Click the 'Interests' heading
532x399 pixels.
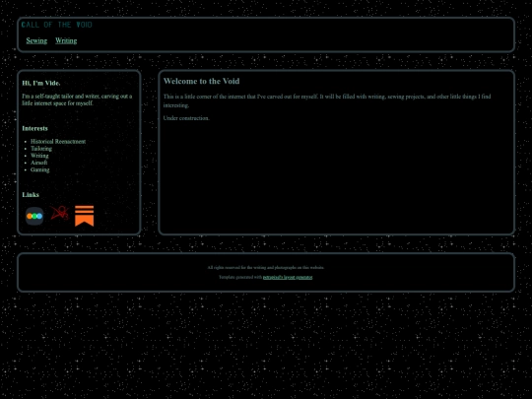34,129
